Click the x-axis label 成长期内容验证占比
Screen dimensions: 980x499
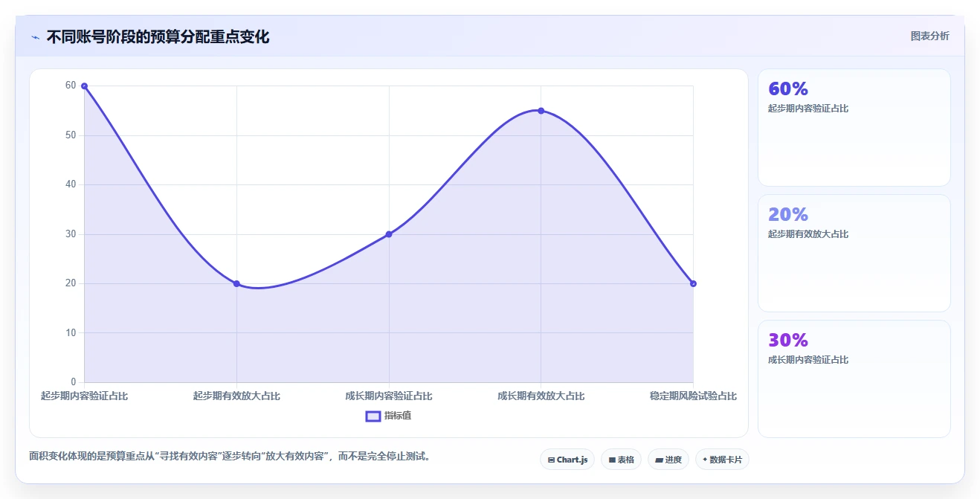[389, 396]
